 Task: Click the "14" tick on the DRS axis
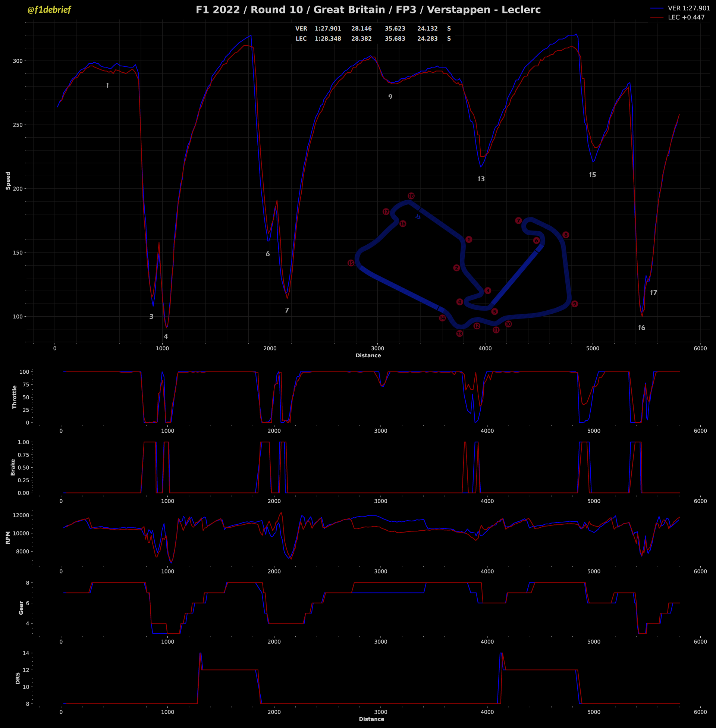[26, 653]
